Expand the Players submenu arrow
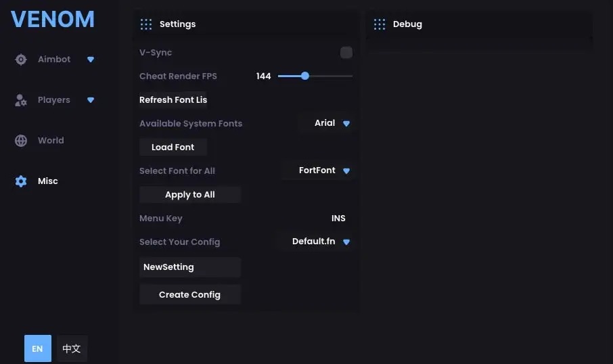Screen dimensions: 613x364 click(91, 100)
